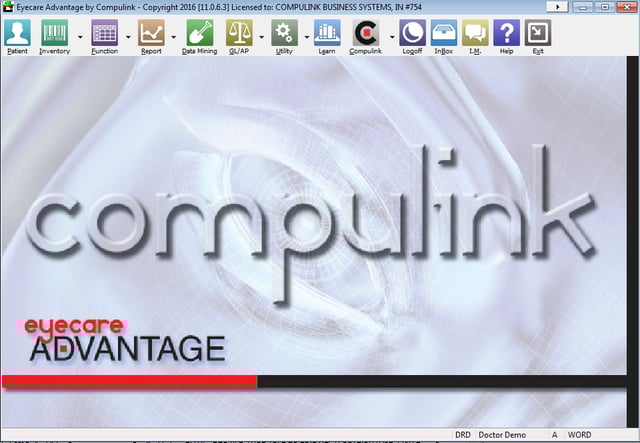
Task: Expand the GL/AP dropdown arrow
Action: (261, 37)
